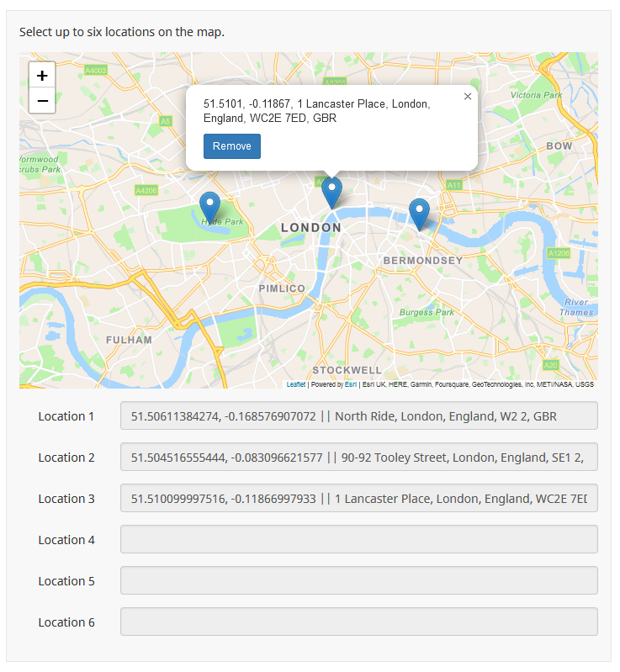Click the marker beneath the address popup
620x672 pixels.
pos(332,193)
